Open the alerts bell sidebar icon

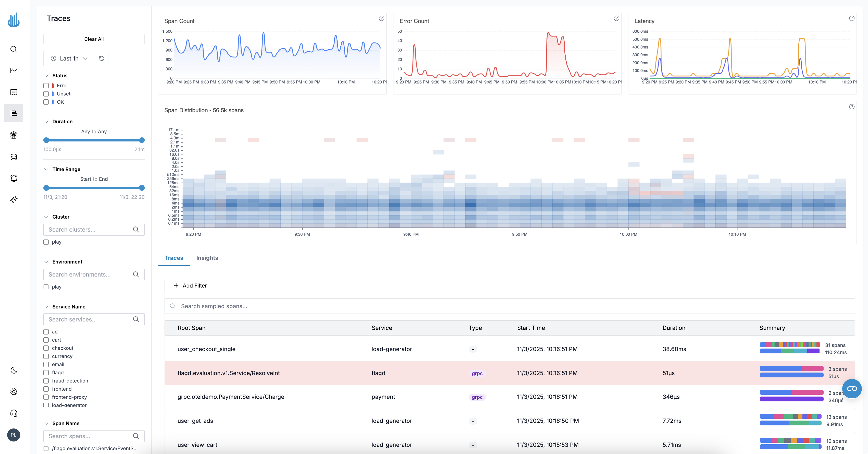click(14, 178)
